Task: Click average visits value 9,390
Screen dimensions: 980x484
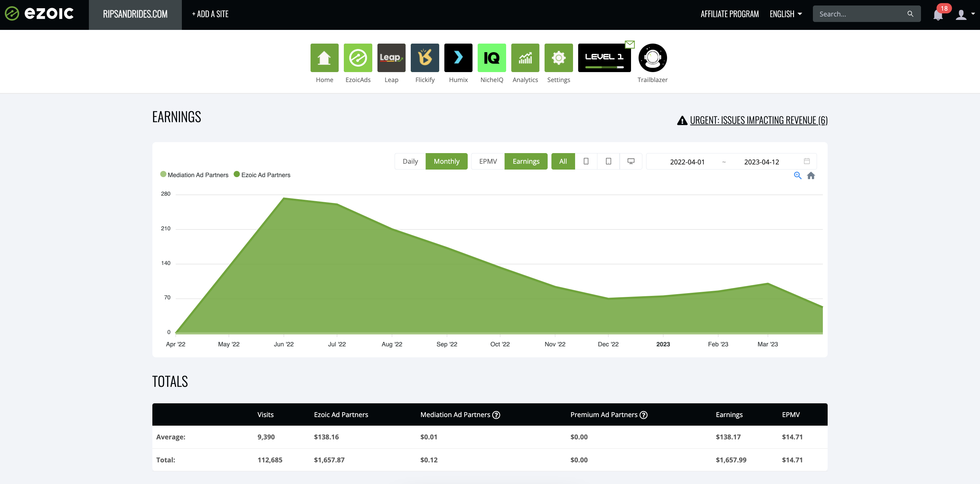Action: [266, 437]
